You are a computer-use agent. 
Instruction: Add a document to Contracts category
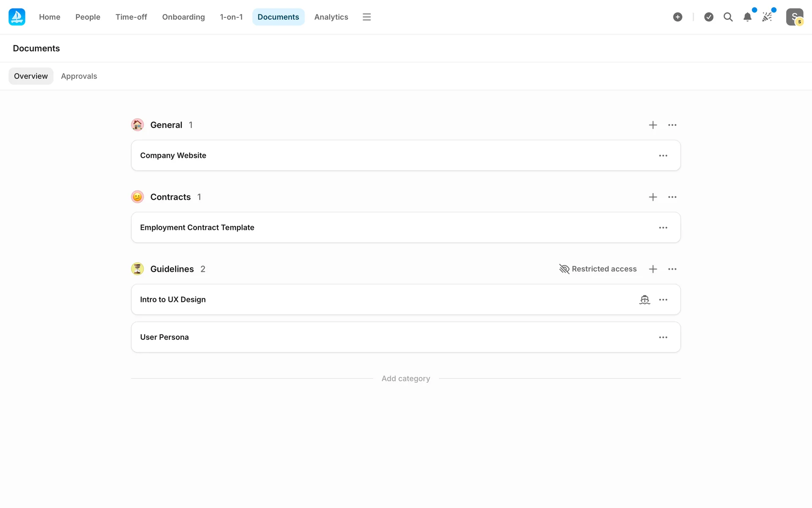653,197
